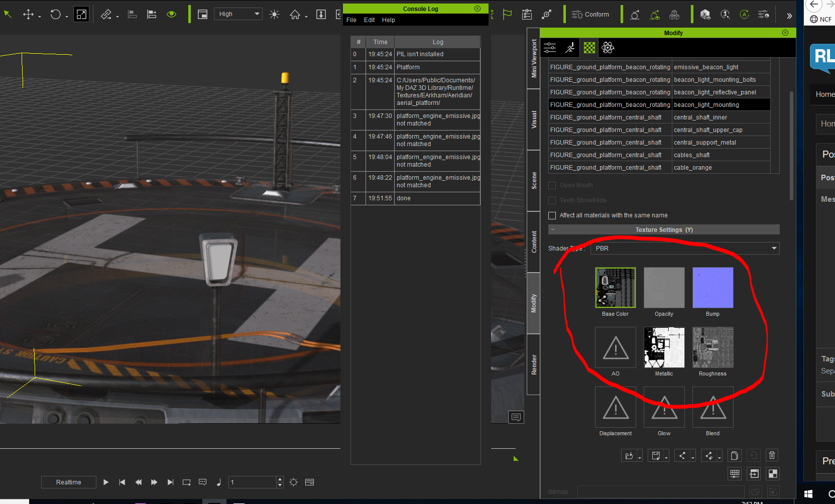Viewport: 835px width, 504px height.
Task: Open the Modify sliders attribute tab
Action: (x=550, y=48)
